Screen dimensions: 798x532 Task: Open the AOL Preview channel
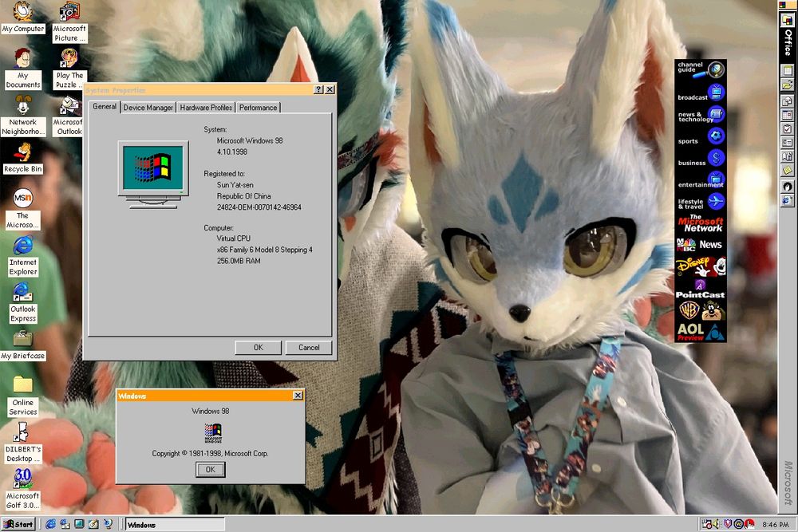(x=701, y=332)
